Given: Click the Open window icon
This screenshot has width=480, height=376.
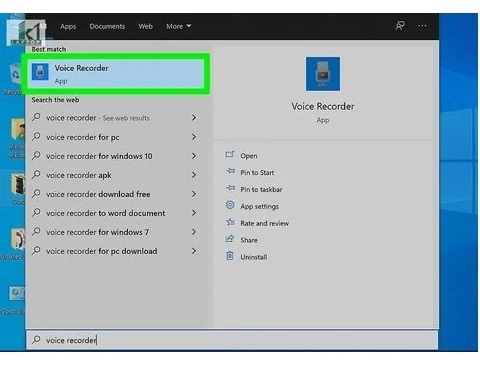Looking at the screenshot, I should click(x=230, y=154).
